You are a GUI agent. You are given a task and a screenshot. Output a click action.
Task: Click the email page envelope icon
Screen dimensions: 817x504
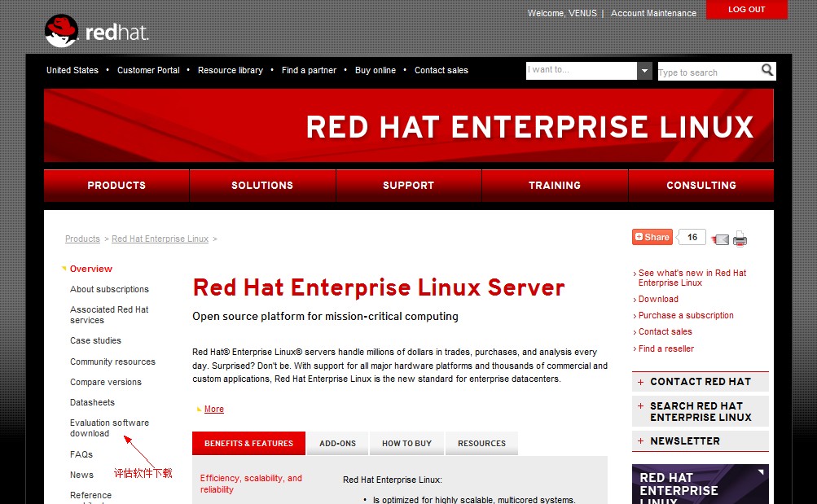pos(721,239)
